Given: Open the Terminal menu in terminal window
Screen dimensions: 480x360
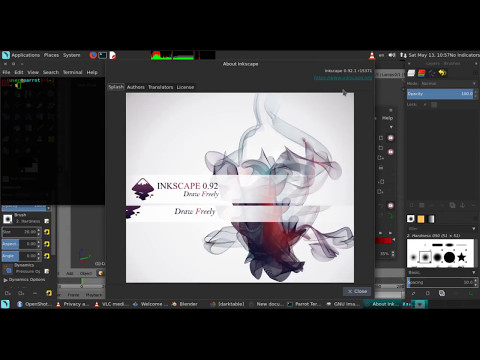Looking at the screenshot, I should point(72,72).
